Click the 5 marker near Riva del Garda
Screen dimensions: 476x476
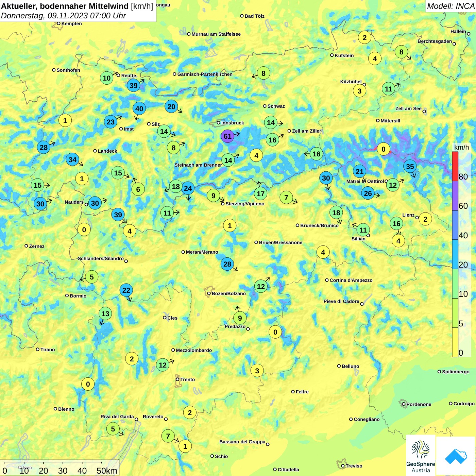pos(113,429)
